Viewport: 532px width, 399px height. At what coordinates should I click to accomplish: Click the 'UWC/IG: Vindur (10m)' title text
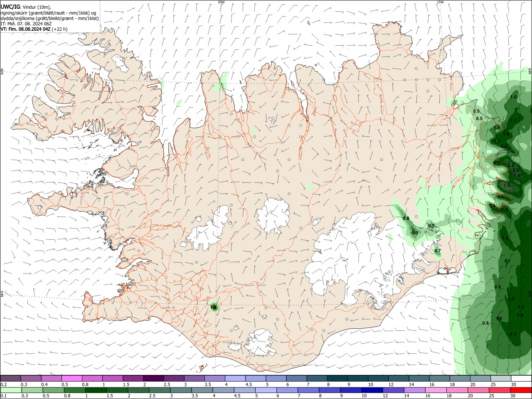[x=26, y=7]
